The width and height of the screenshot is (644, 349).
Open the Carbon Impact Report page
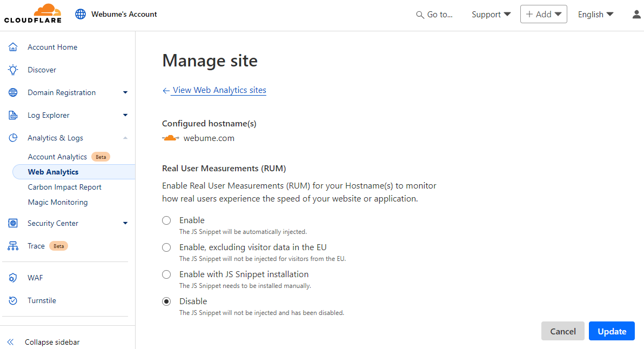point(65,187)
